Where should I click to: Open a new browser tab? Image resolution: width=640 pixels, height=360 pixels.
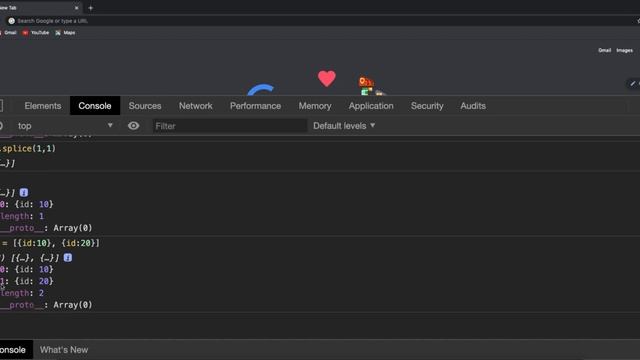[x=91, y=8]
